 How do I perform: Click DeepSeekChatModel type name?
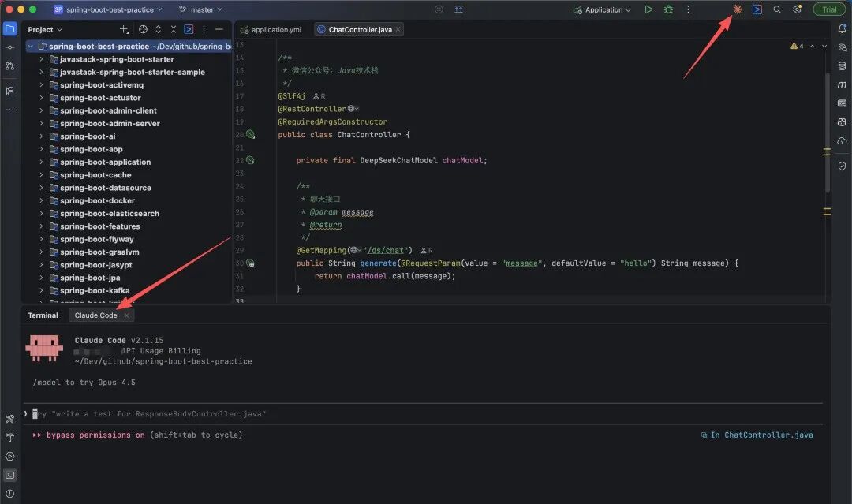point(398,160)
